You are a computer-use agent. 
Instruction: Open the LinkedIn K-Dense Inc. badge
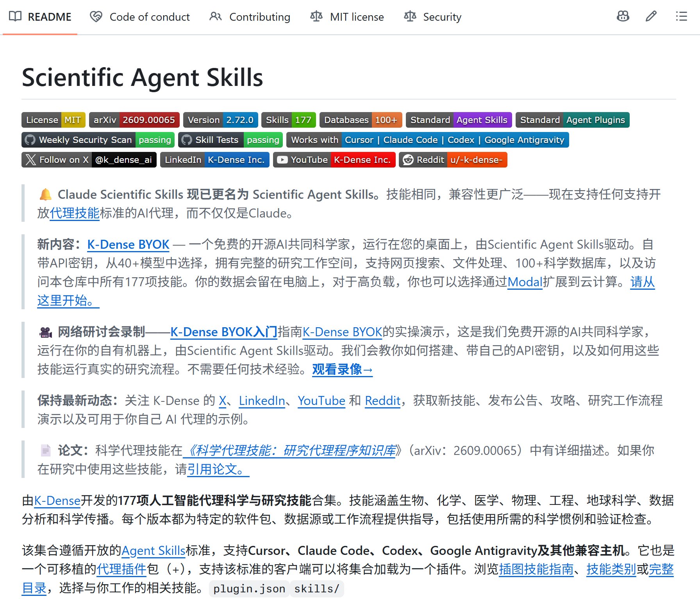click(x=215, y=160)
